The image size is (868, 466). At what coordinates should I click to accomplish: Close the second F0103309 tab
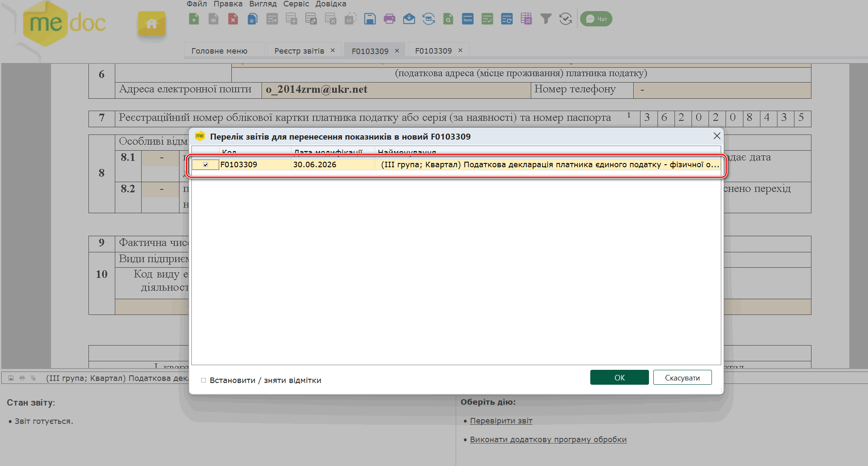(461, 50)
